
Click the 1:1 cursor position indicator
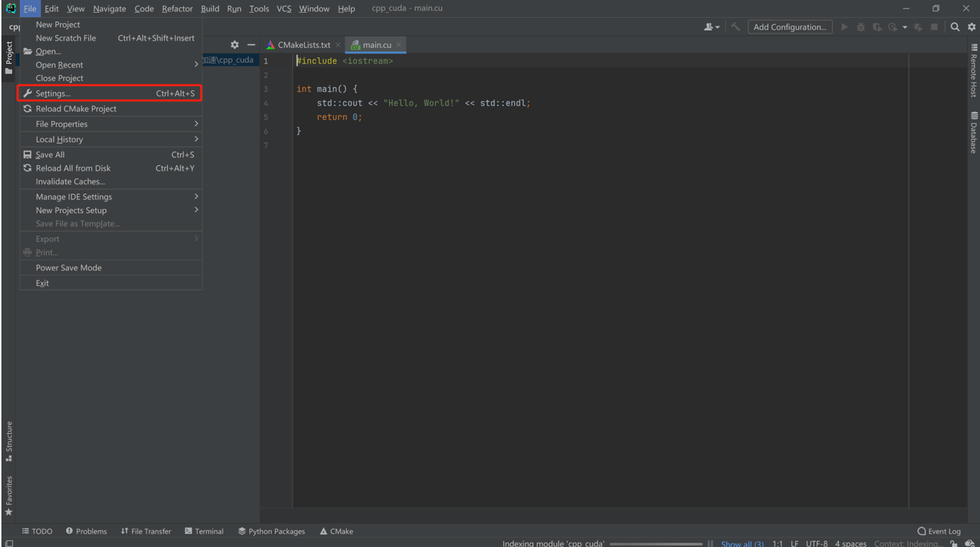pyautogui.click(x=777, y=543)
